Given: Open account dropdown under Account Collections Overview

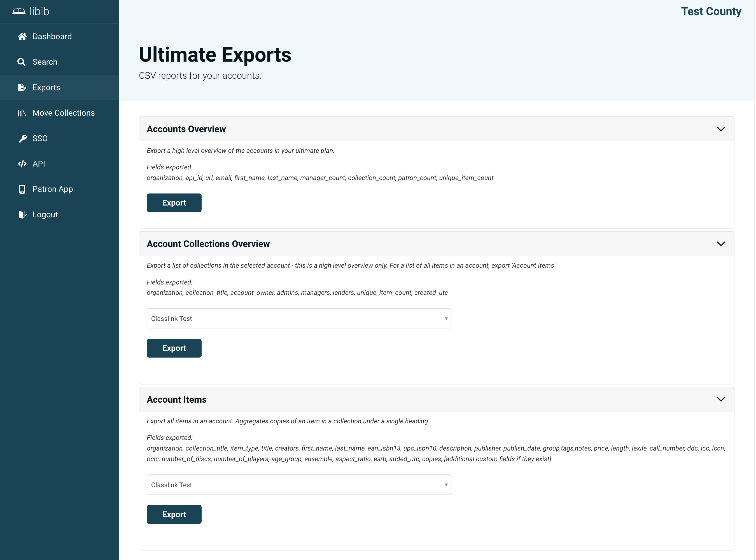Looking at the screenshot, I should coord(299,319).
